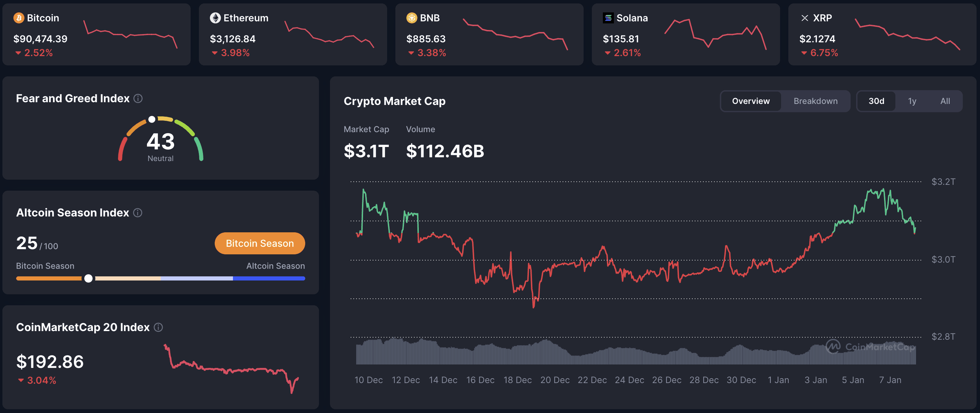This screenshot has width=980, height=413.
Task: Click the Bitcoin coin icon
Action: (19, 18)
